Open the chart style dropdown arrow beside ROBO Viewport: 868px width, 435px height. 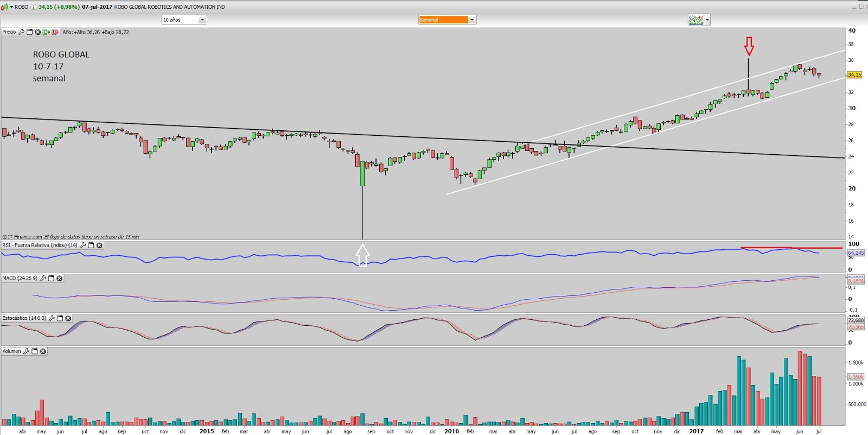(11, 7)
